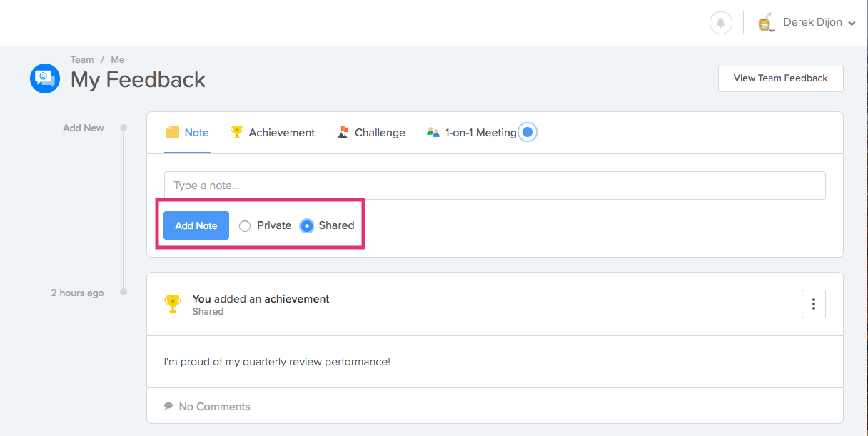Click the 'My Feedback' page title

(138, 79)
